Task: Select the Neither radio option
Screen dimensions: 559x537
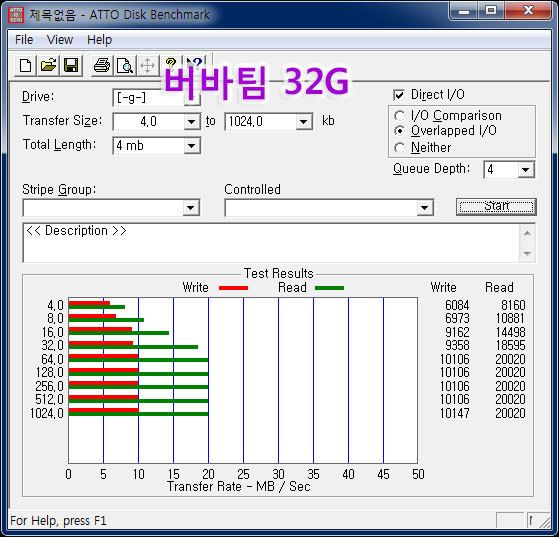Action: click(399, 148)
